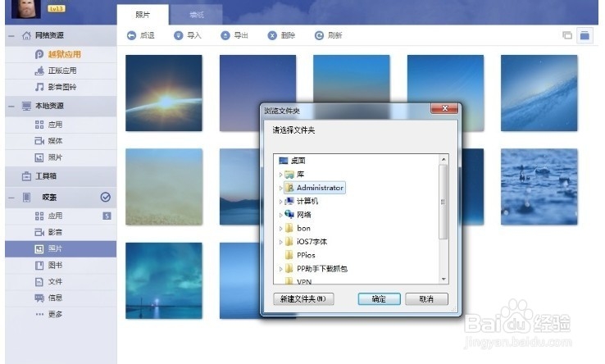
Task: Switch to the 照片 tab at top
Action: 143,15
